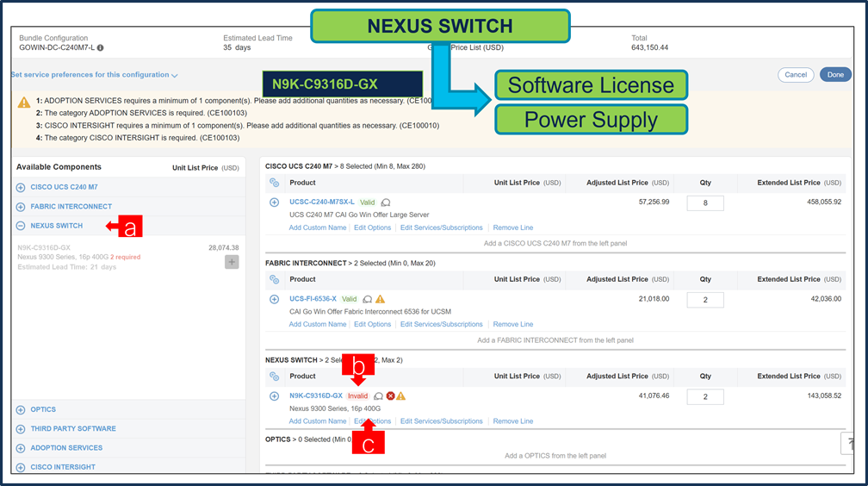Edit Services/Subscriptions for UCS-FI-6536-X
This screenshot has width=868, height=486.
pos(442,325)
